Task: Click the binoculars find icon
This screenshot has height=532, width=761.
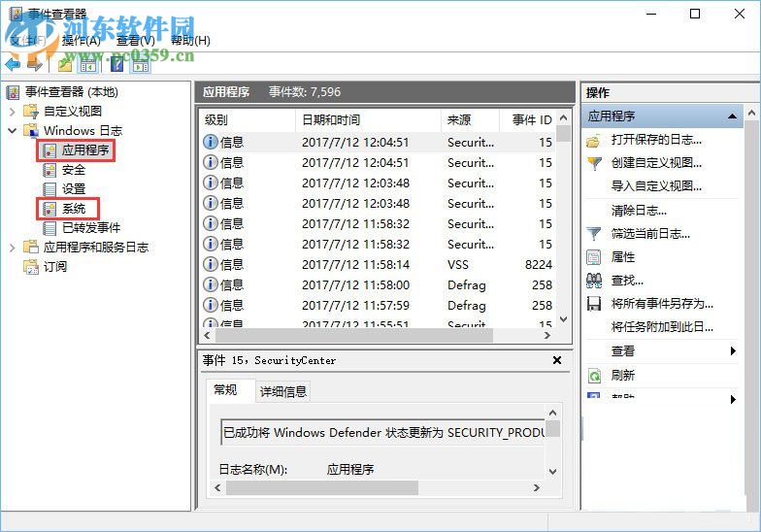Action: click(x=594, y=281)
